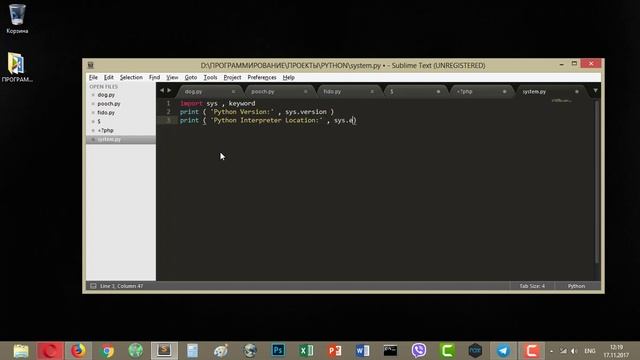
Task: Open the Tab Size: 4 selector
Action: pyautogui.click(x=532, y=286)
